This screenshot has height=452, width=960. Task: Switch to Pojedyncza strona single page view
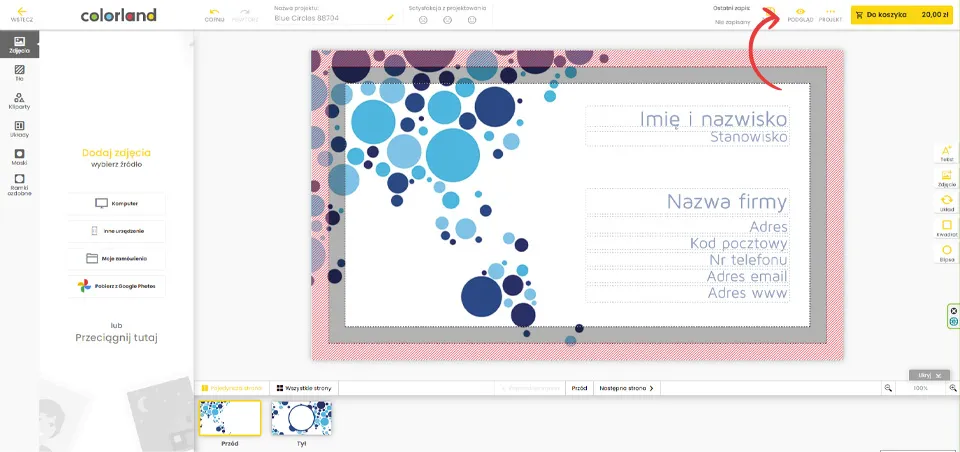[231, 387]
